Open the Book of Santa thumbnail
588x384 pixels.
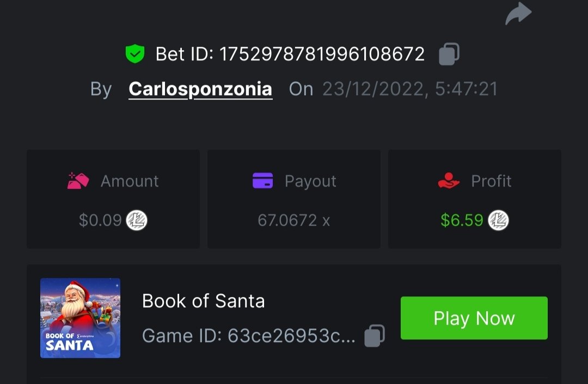pos(80,318)
